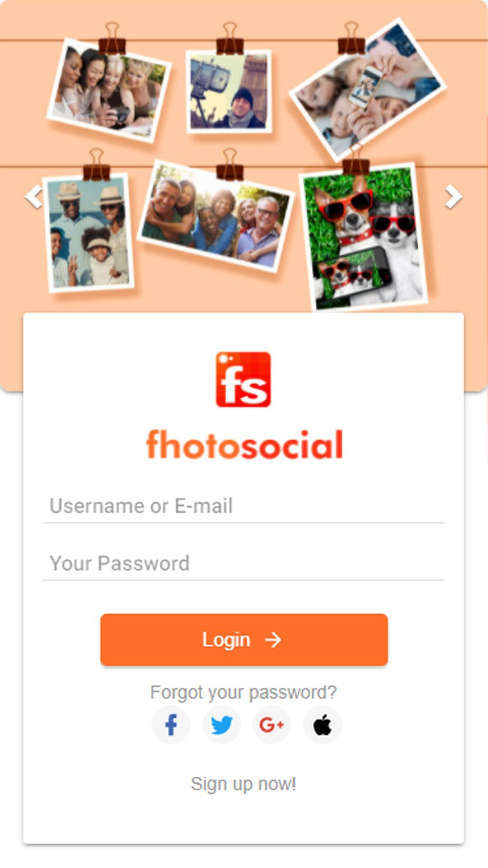
Task: Open the four women with camera photo
Action: point(108,90)
